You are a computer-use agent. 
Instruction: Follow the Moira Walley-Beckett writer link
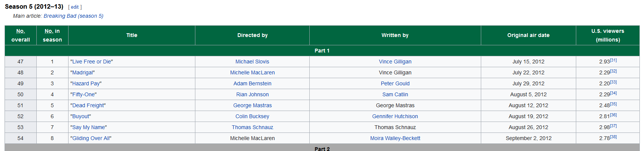[395, 138]
